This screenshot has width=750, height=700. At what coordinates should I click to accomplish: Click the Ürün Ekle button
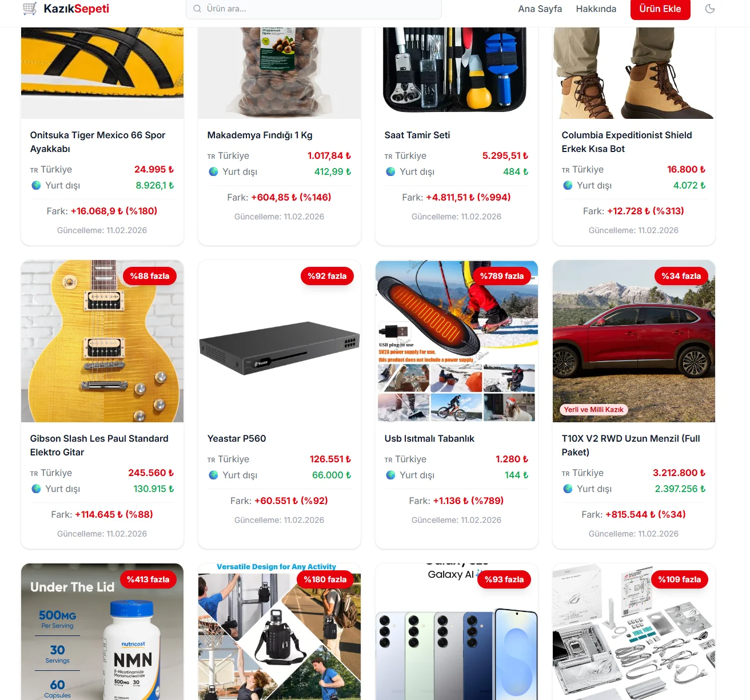pyautogui.click(x=660, y=9)
